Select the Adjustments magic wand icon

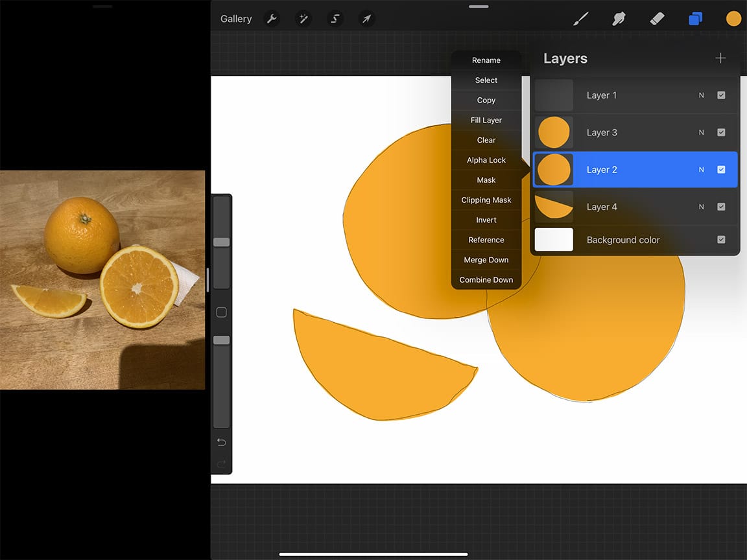click(x=303, y=18)
